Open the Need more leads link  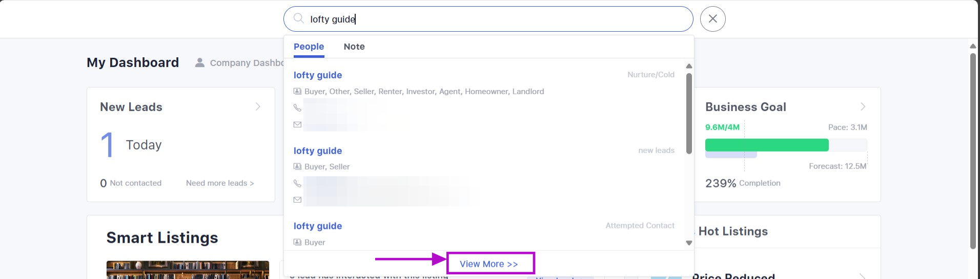219,183
